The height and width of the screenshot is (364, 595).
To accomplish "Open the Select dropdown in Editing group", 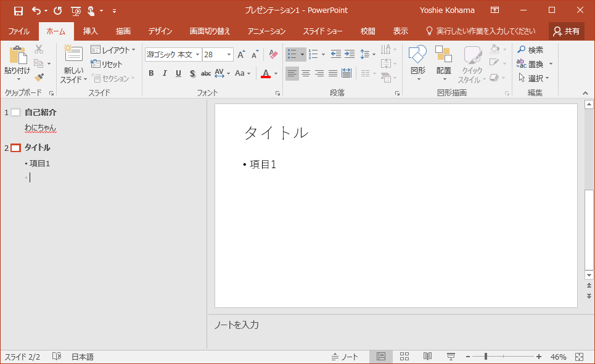I will (534, 78).
